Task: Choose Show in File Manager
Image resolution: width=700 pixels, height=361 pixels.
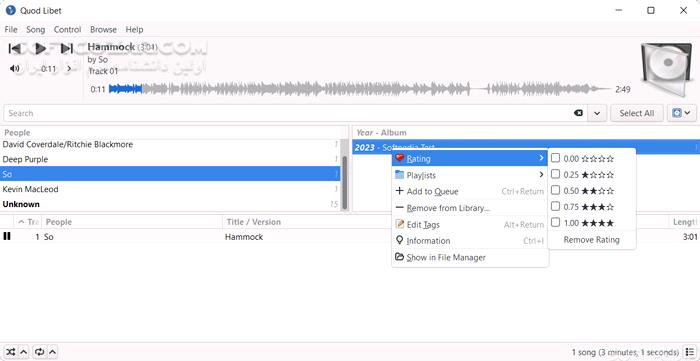Action: [470, 257]
